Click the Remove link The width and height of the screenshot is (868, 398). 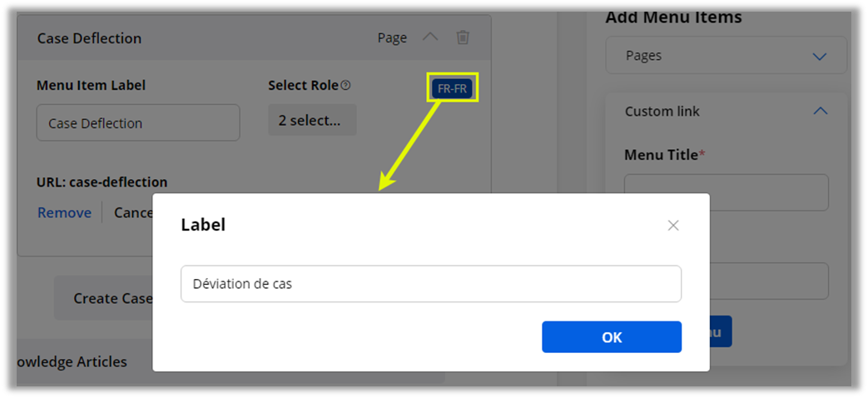[x=64, y=212]
